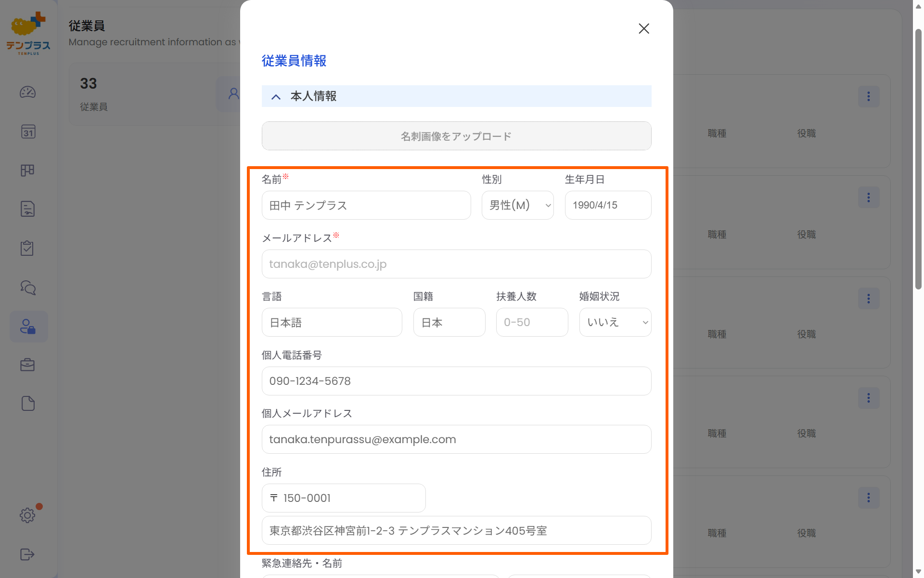Open the calendar icon in sidebar
Screen dimensions: 924x578
point(28,131)
